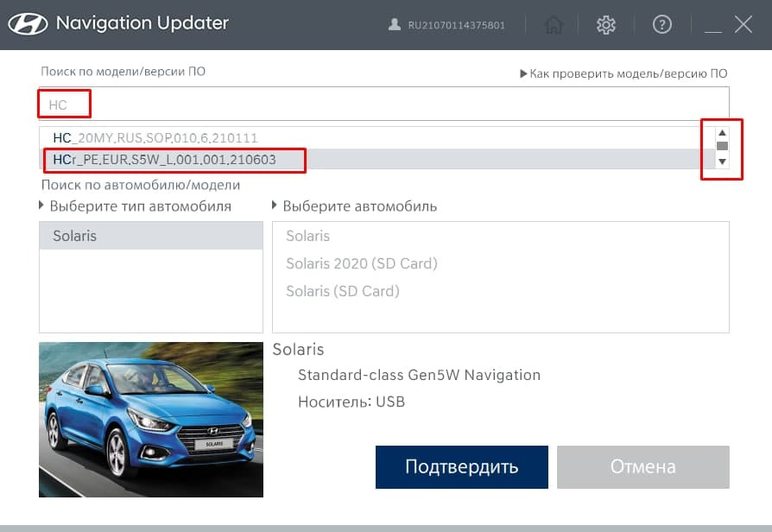Screen dimensions: 772x532
Task: Click the results list scrollbar thumb
Action: tap(722, 146)
